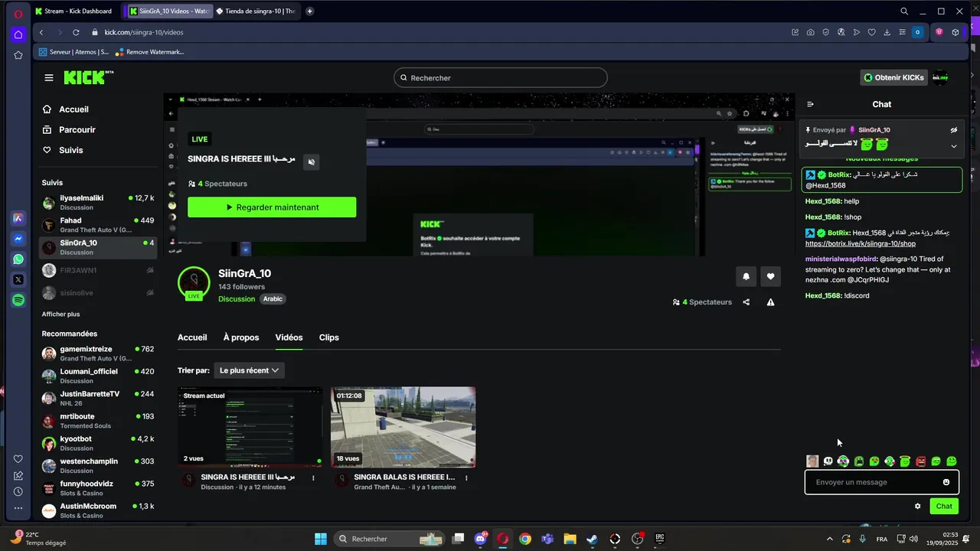Click the Discussion category link under channel name
The image size is (980, 551).
(x=237, y=299)
